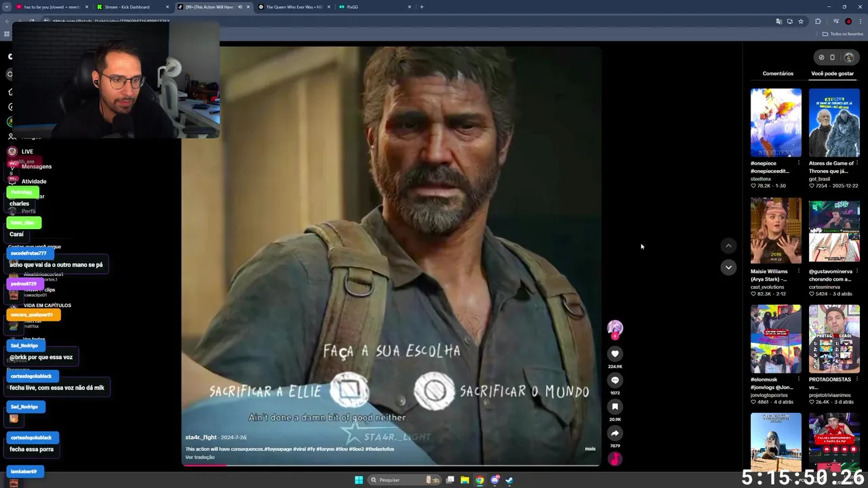868x488 pixels.
Task: Open the #onepiece recommended video thumbnail
Action: (776, 123)
